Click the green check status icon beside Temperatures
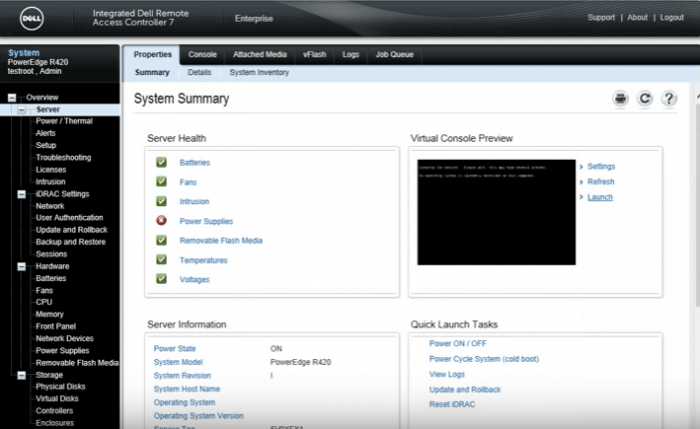The image size is (700, 429). 161,259
